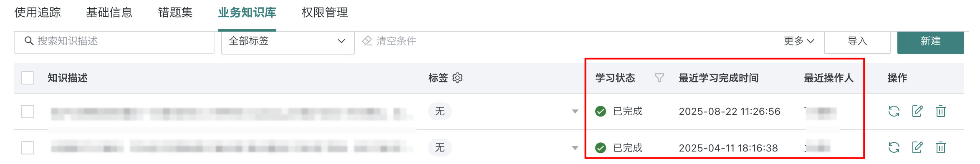Image resolution: width=980 pixels, height=164 pixels.
Task: Delete the 2025-04-11 knowledge entry
Action: point(941,147)
